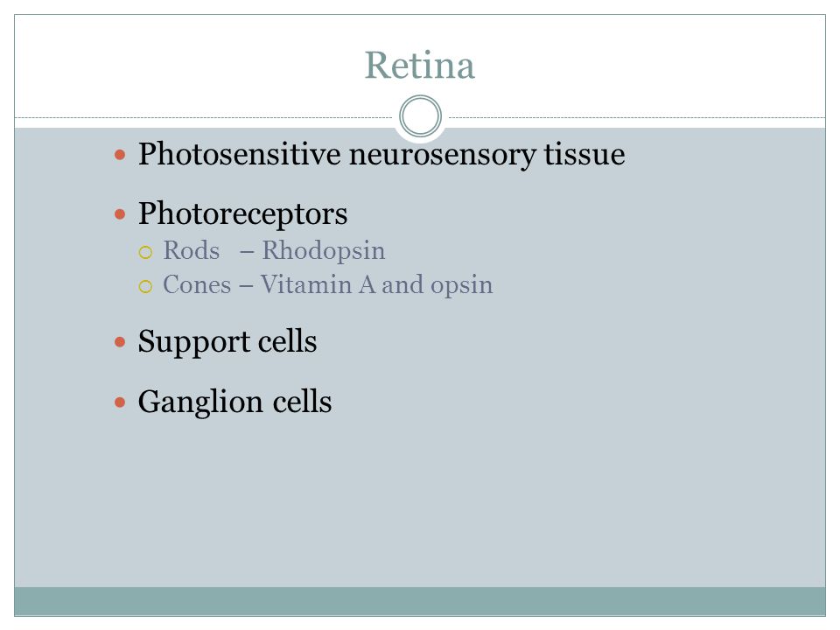The height and width of the screenshot is (630, 840).
Task: Select the word Rods
Action: pos(192,251)
